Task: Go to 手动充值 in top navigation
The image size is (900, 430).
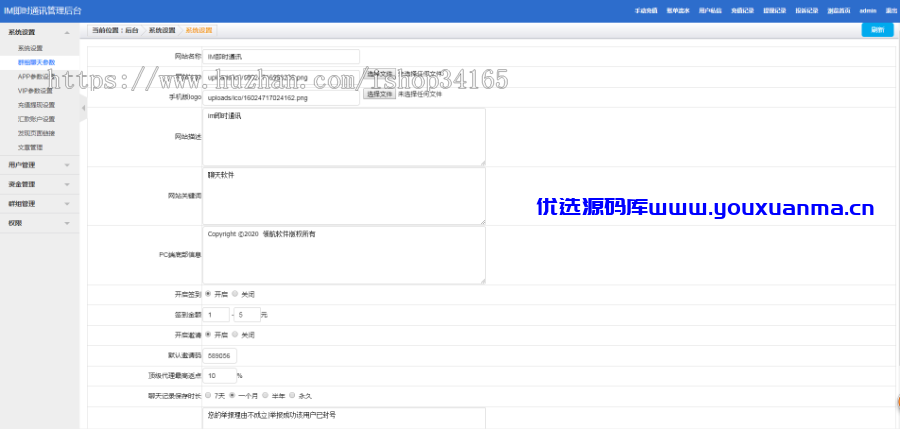Action: 646,11
